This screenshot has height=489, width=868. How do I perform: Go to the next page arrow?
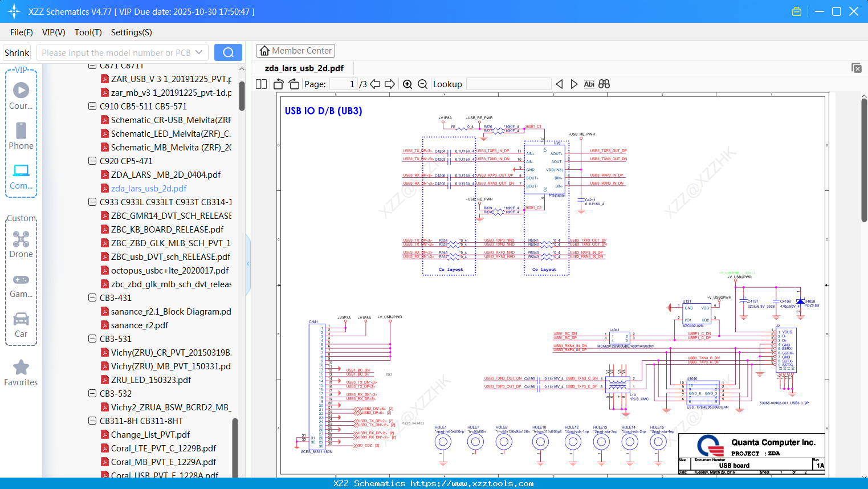point(390,84)
